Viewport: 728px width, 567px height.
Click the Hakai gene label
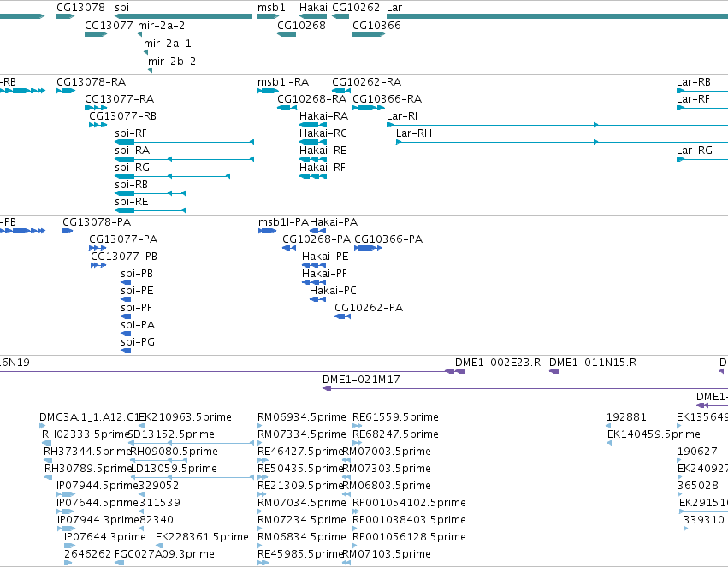point(313,8)
